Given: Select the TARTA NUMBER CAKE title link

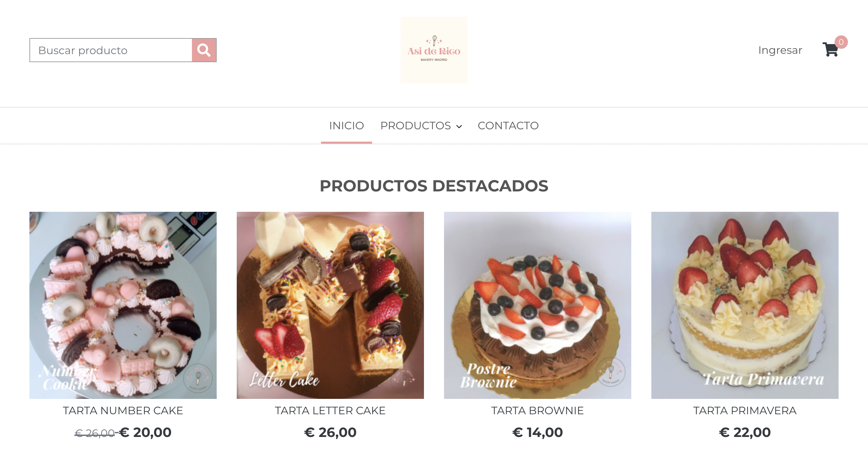Looking at the screenshot, I should point(123,411).
